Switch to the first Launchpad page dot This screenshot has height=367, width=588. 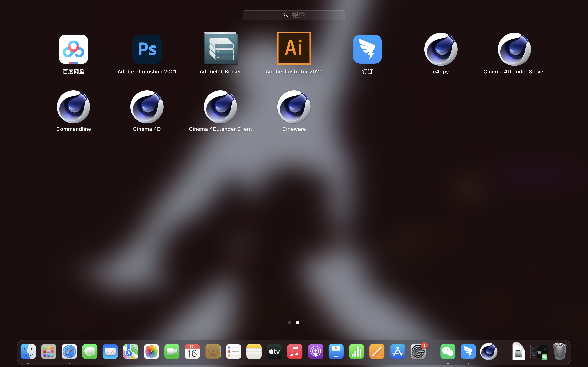tap(289, 323)
